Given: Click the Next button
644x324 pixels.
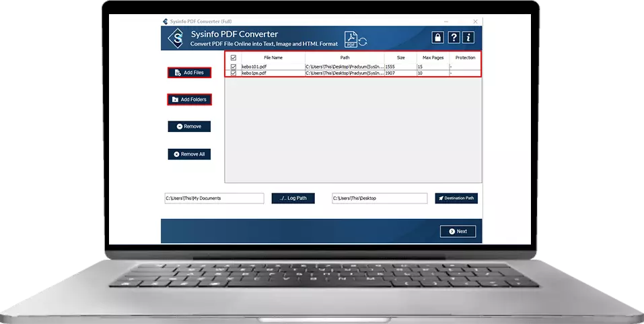Looking at the screenshot, I should (x=458, y=232).
